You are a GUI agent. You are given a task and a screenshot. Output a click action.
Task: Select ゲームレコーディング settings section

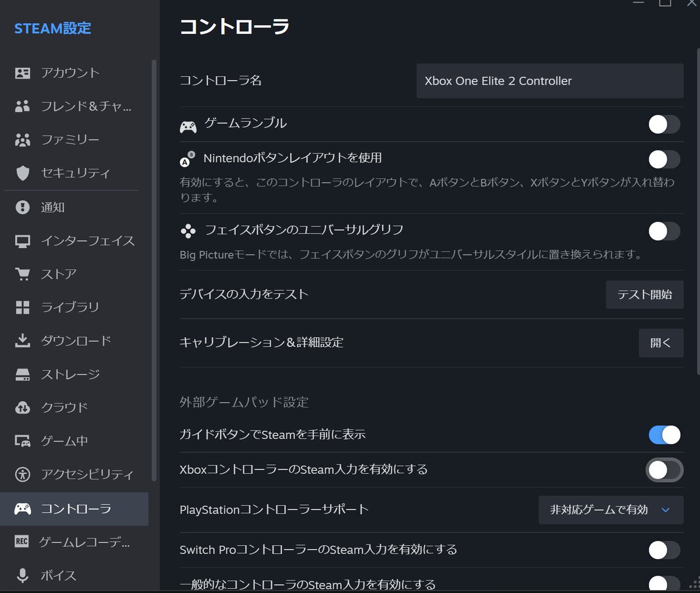tap(74, 542)
